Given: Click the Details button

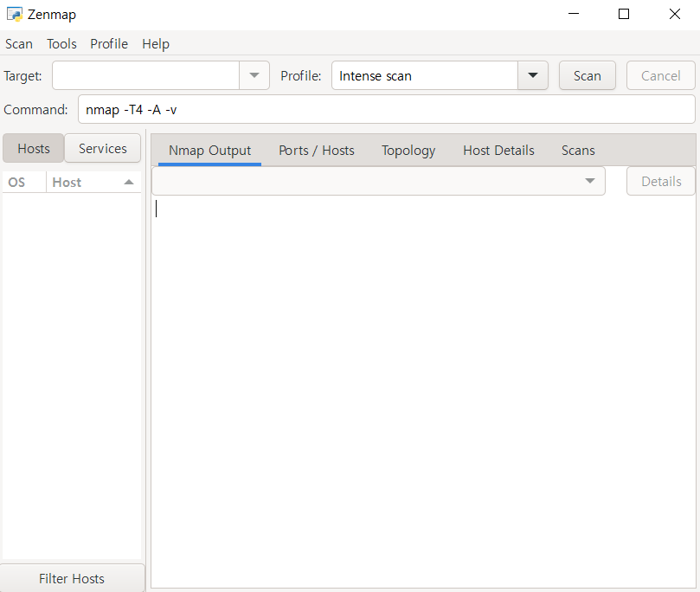Looking at the screenshot, I should pos(661,181).
